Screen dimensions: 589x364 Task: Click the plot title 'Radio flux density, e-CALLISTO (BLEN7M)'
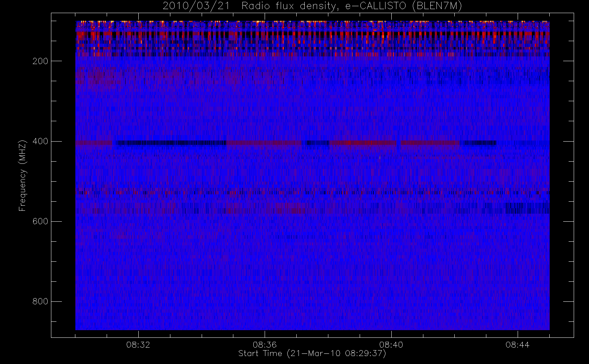click(352, 6)
